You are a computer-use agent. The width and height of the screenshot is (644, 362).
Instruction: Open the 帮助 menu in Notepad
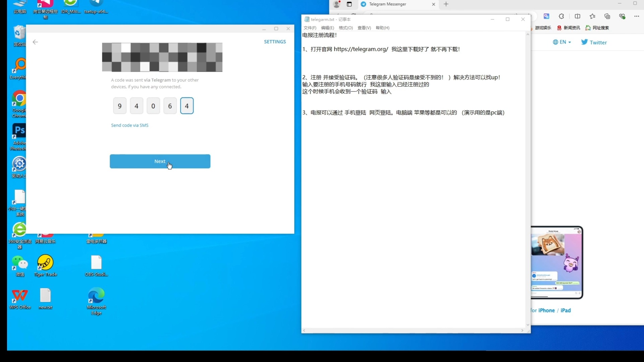[x=382, y=27]
